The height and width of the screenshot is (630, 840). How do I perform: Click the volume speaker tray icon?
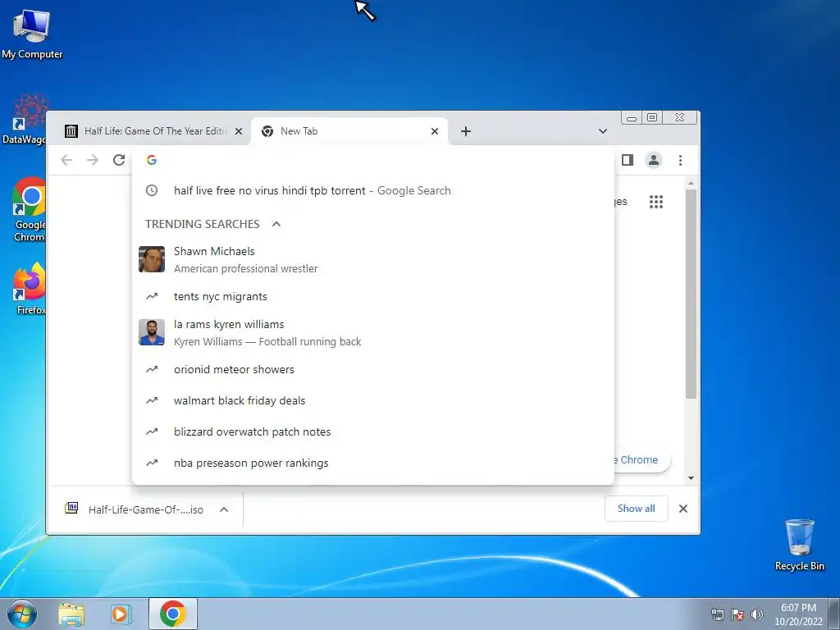(x=756, y=614)
